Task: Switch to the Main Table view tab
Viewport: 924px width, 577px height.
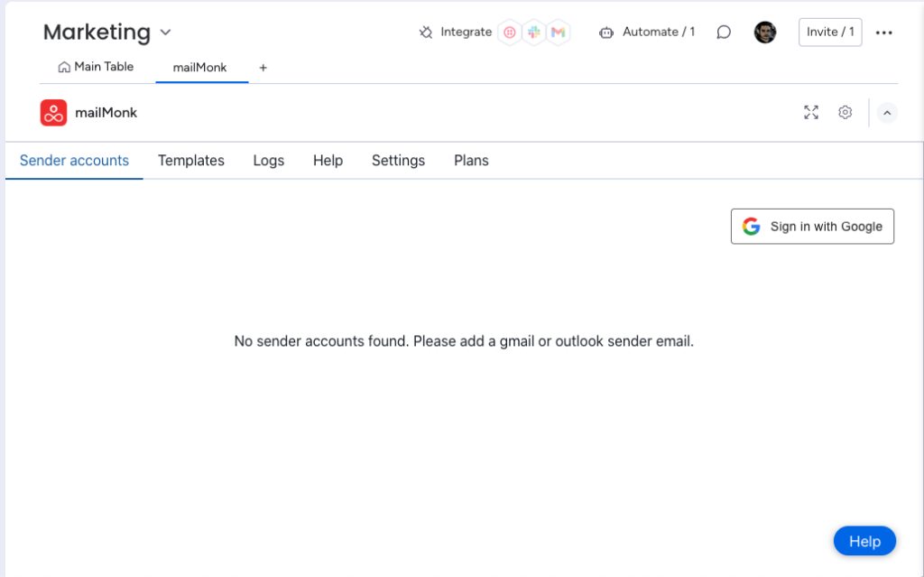Action: click(96, 67)
